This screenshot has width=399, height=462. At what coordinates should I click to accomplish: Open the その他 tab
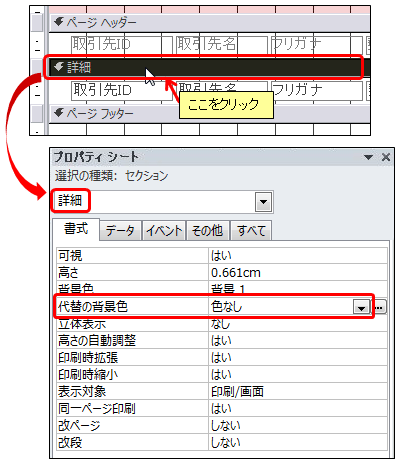[x=207, y=230]
